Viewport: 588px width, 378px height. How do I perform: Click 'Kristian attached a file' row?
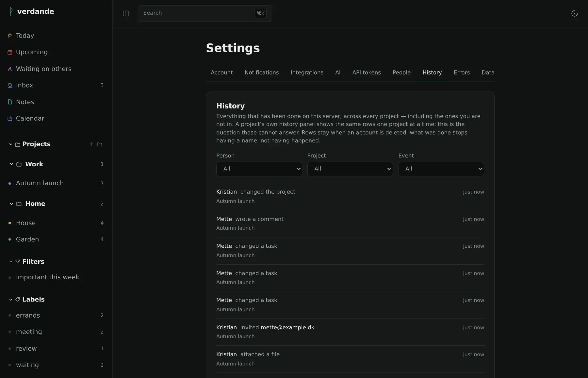pyautogui.click(x=350, y=359)
